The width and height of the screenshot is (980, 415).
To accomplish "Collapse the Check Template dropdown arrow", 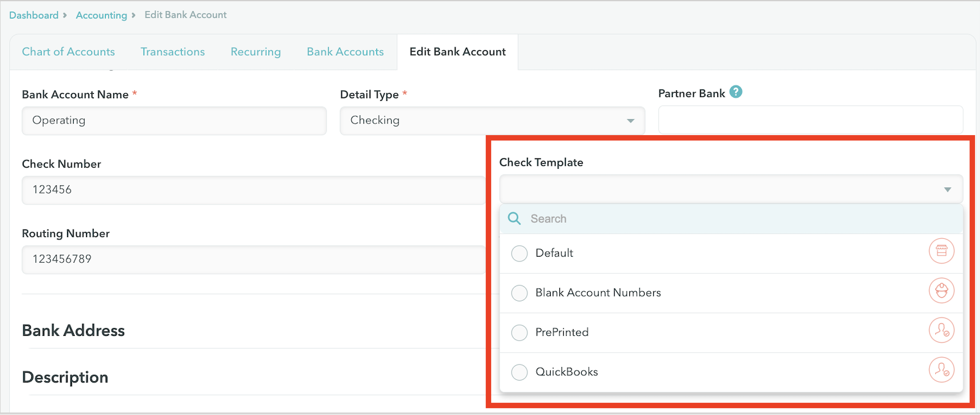I will tap(947, 190).
